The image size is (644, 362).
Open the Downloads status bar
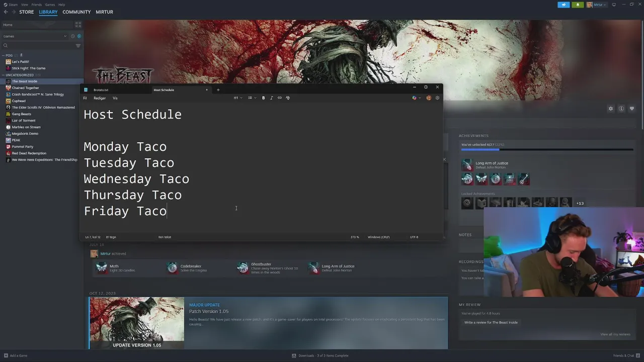pos(320,355)
